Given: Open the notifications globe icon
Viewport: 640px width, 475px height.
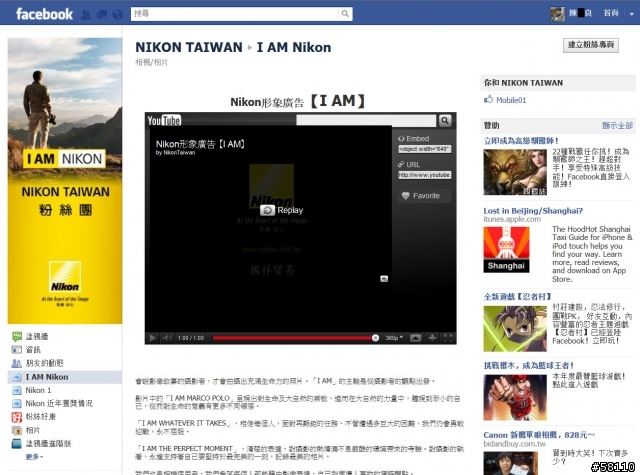Looking at the screenshot, I should (118, 15).
